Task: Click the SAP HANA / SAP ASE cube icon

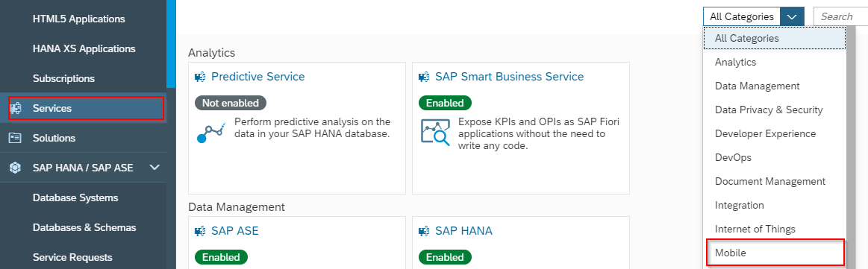Action: (16, 168)
